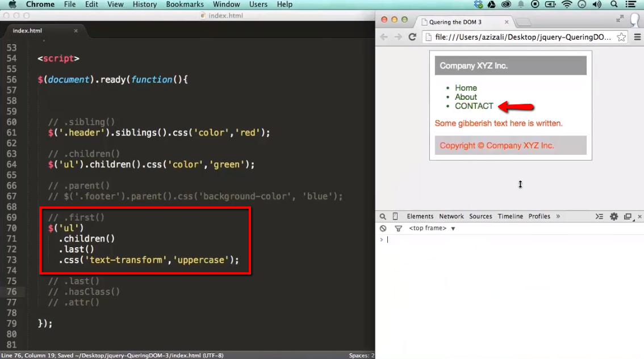Viewport: 644px width, 359px height.
Task: Clear the console log
Action: tap(383, 228)
